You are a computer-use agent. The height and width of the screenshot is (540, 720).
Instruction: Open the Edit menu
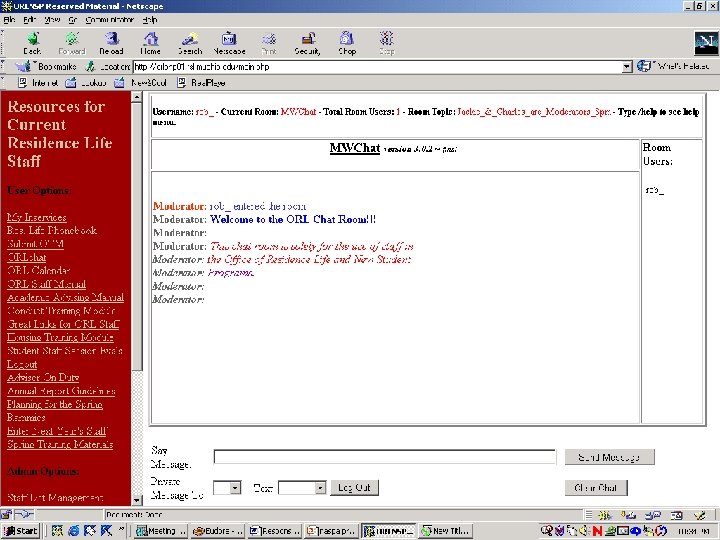pyautogui.click(x=29, y=20)
